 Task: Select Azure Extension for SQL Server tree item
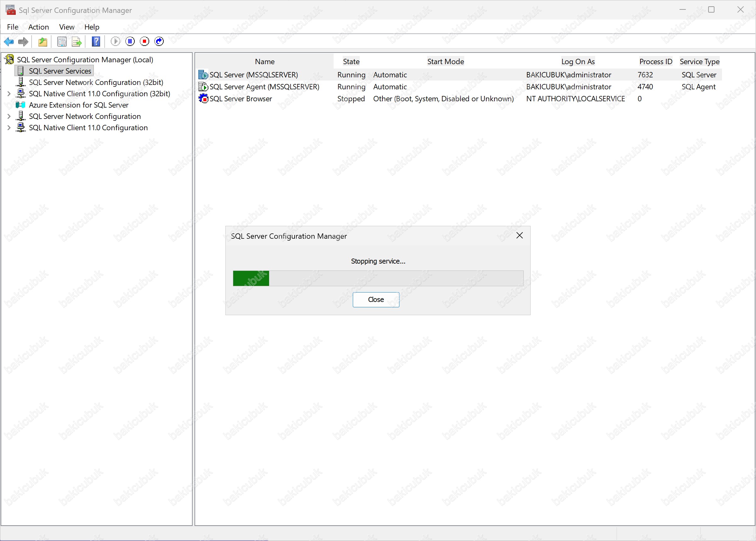(x=78, y=105)
